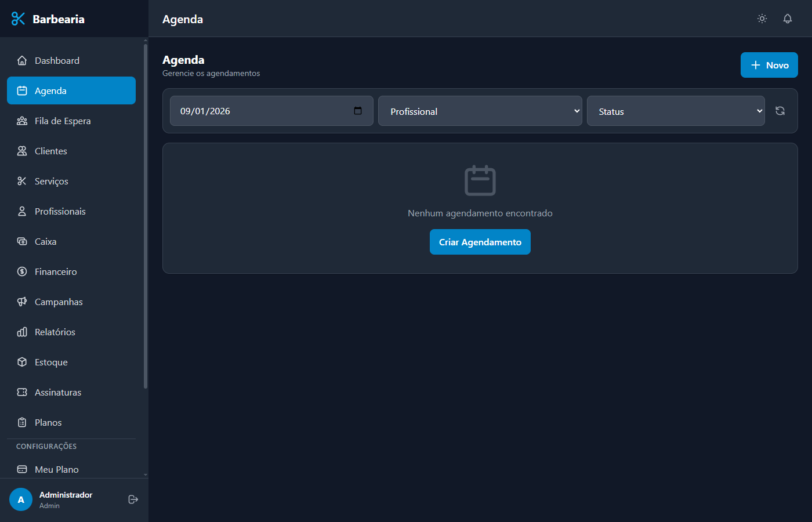
Task: Click the Estoque box icon
Action: click(x=22, y=362)
